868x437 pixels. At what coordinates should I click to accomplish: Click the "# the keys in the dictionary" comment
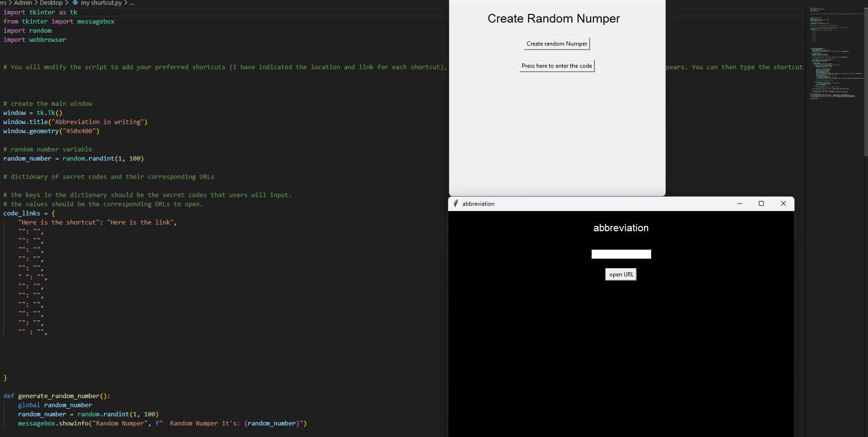148,195
